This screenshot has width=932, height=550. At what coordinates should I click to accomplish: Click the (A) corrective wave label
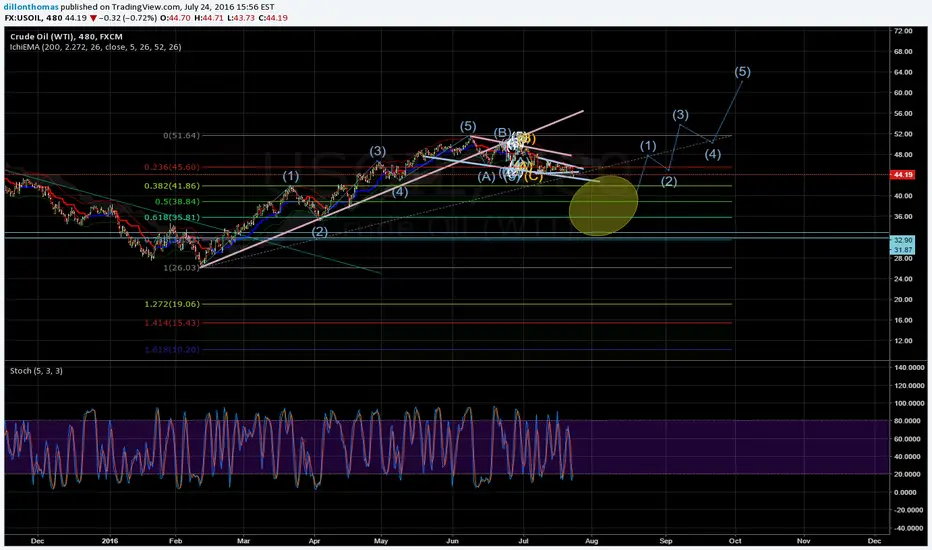[x=486, y=177]
